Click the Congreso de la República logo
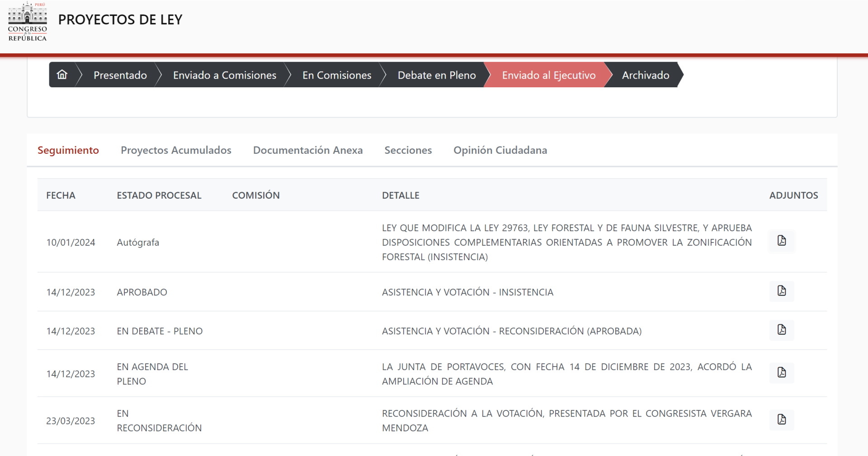 point(27,21)
